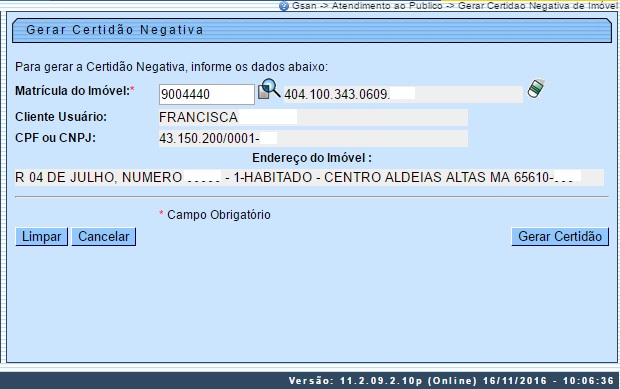The image size is (620, 389).
Task: Open the property search magnifier icon
Action: (269, 89)
